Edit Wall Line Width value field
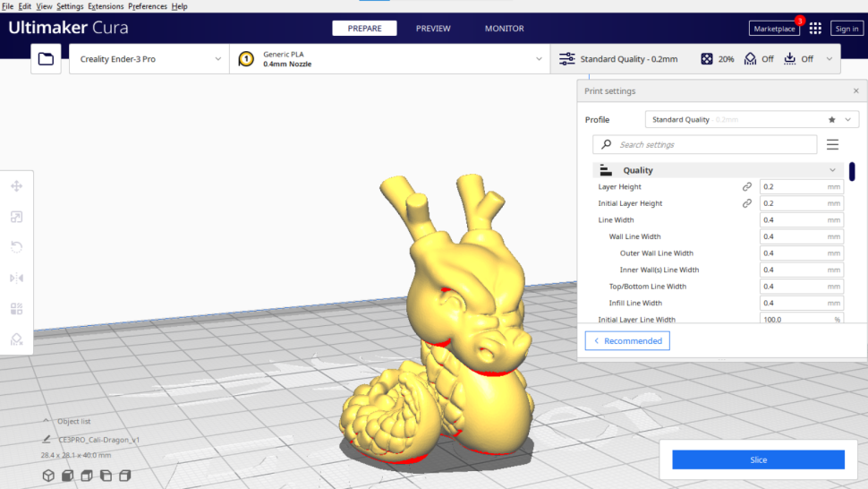Viewport: 868px width, 489px height. tap(801, 236)
